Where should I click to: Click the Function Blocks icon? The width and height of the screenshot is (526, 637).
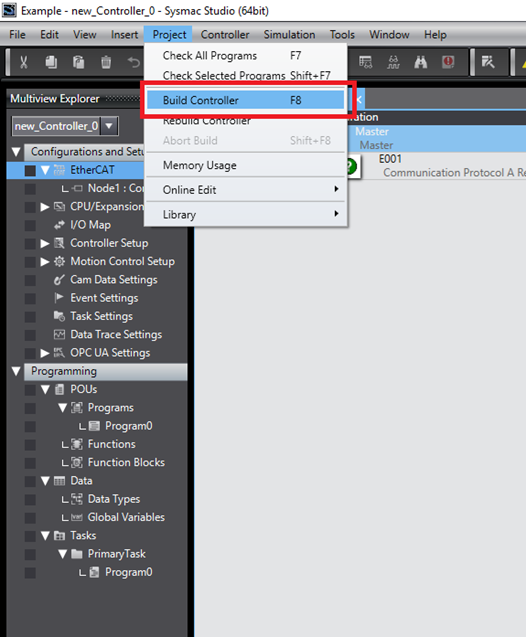pos(77,462)
